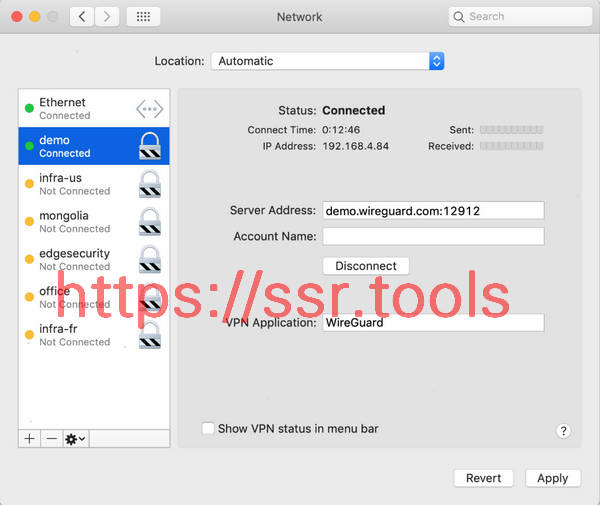This screenshot has height=505, width=600.
Task: Open the help question mark button
Action: click(563, 431)
